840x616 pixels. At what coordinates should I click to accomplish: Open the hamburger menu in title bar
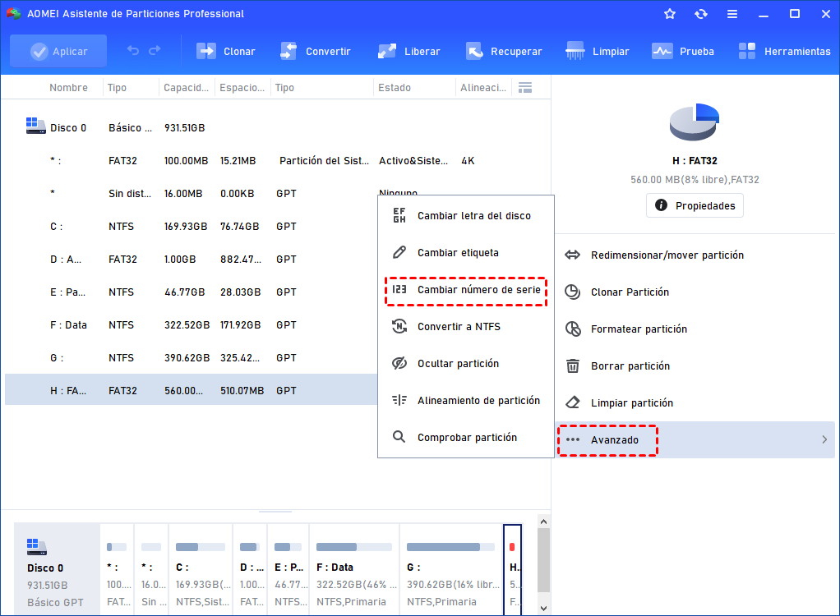(x=732, y=14)
